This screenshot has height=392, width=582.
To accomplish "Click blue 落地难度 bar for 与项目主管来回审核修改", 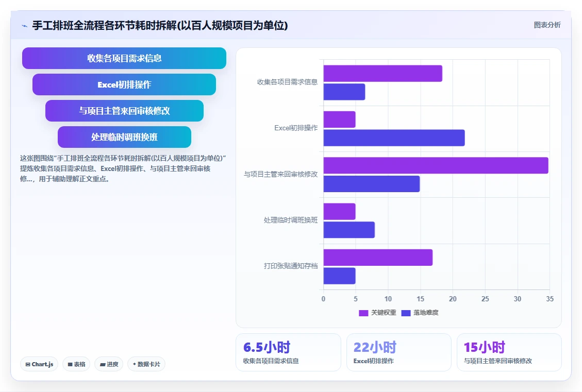I will (372, 184).
